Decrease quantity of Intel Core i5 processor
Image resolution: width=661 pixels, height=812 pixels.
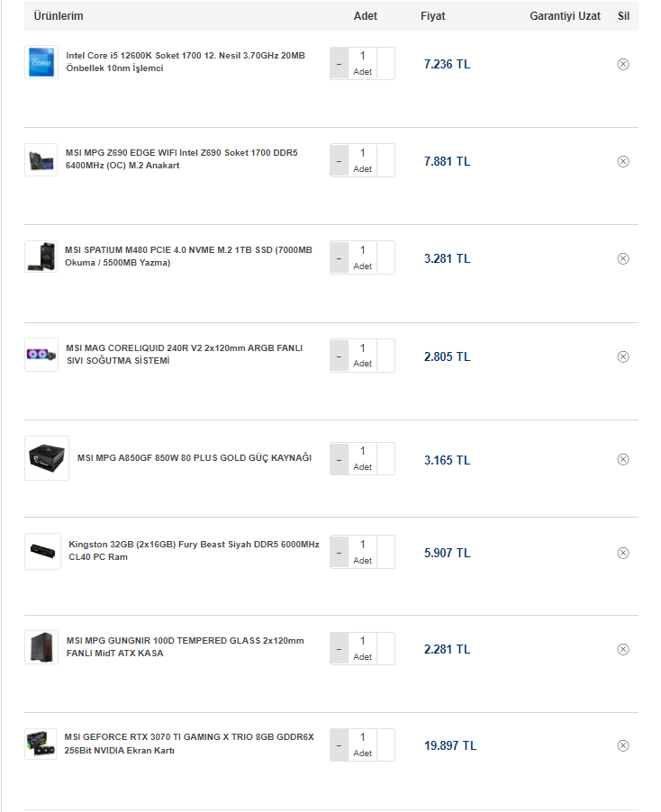[339, 64]
